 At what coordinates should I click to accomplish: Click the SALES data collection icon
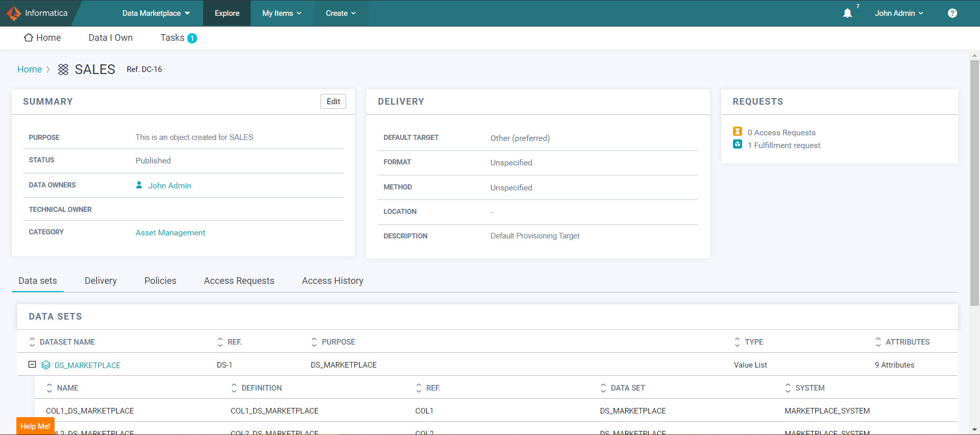63,69
